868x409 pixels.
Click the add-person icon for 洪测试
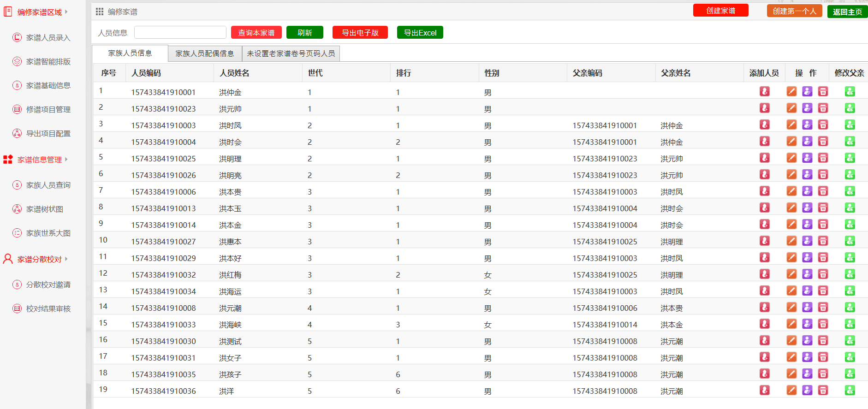(765, 340)
